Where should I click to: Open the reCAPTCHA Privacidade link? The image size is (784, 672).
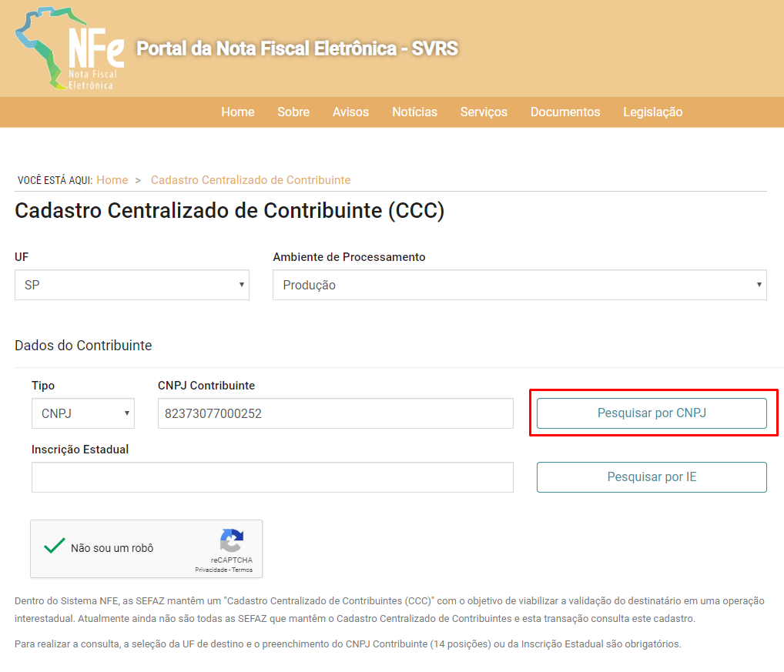point(211,570)
